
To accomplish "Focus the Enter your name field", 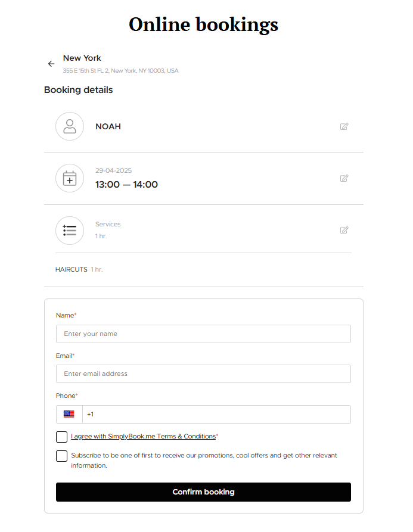I will click(203, 334).
